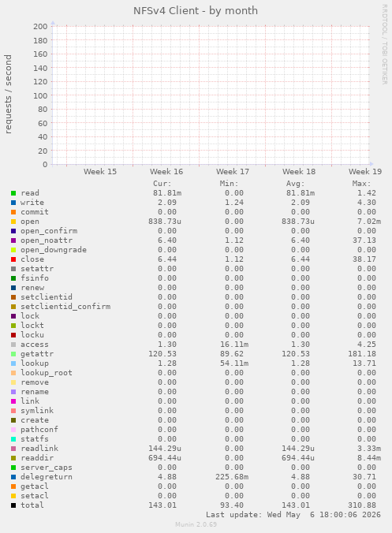Click the Week 17 axis label
The width and height of the screenshot is (392, 533).
click(233, 171)
